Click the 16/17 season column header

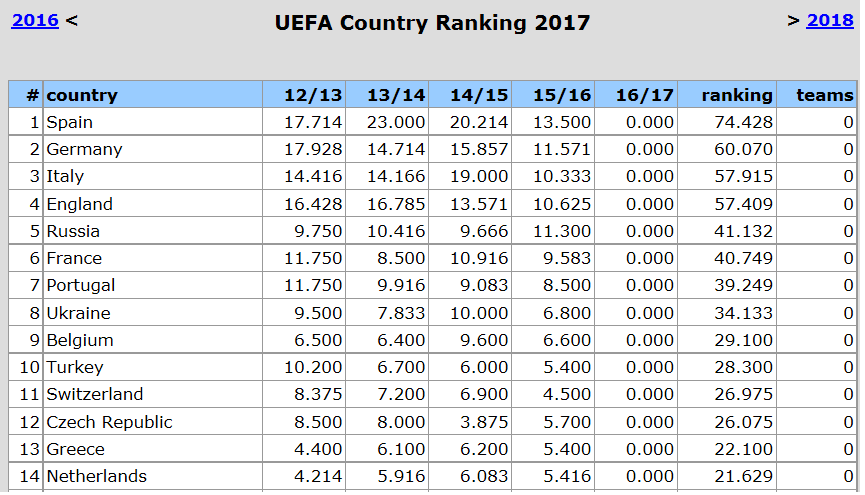click(645, 95)
